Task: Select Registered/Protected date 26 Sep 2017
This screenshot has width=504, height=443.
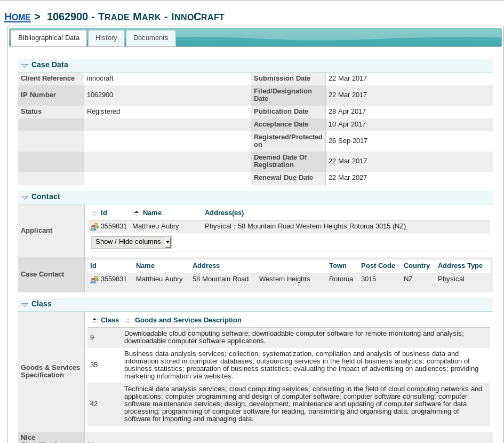Action: tap(348, 141)
